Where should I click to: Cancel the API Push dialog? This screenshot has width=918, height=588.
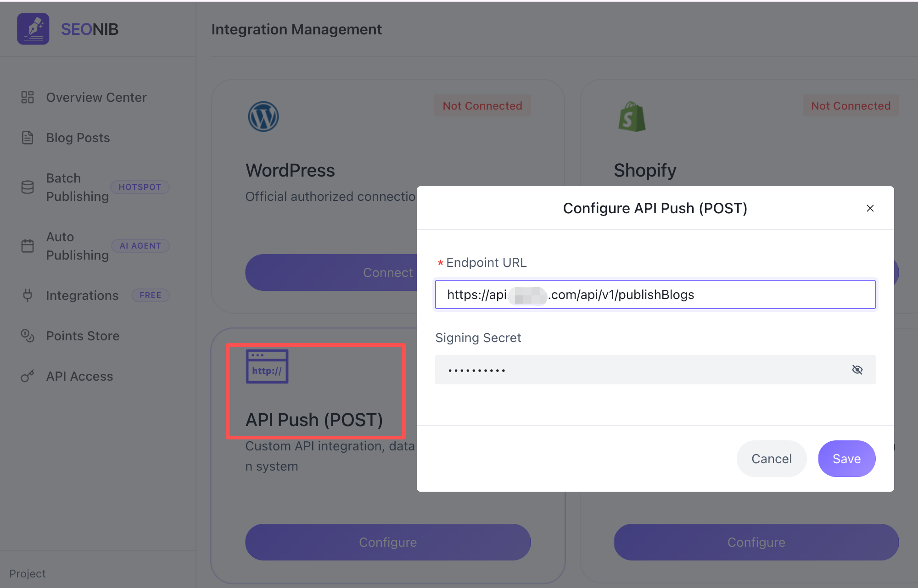[x=771, y=459]
